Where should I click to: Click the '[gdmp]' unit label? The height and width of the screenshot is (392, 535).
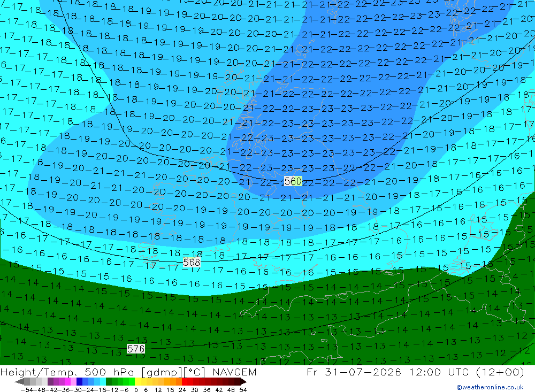162,372
